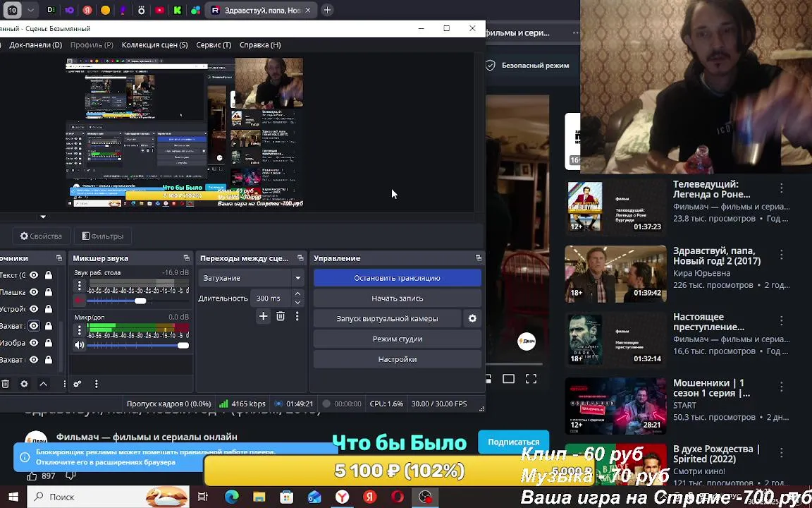812x508 pixels.
Task: Open the mixer panel three-dot menu
Action: (97, 384)
